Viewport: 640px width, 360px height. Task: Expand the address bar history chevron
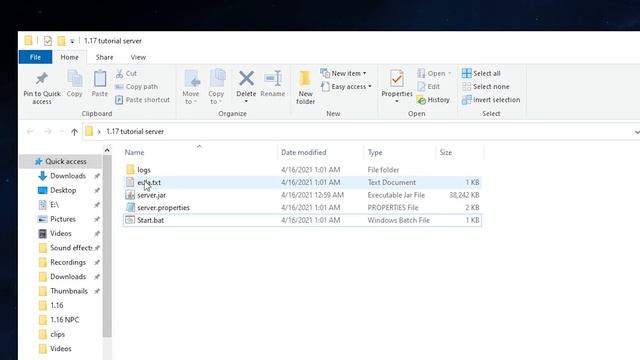click(x=636, y=131)
